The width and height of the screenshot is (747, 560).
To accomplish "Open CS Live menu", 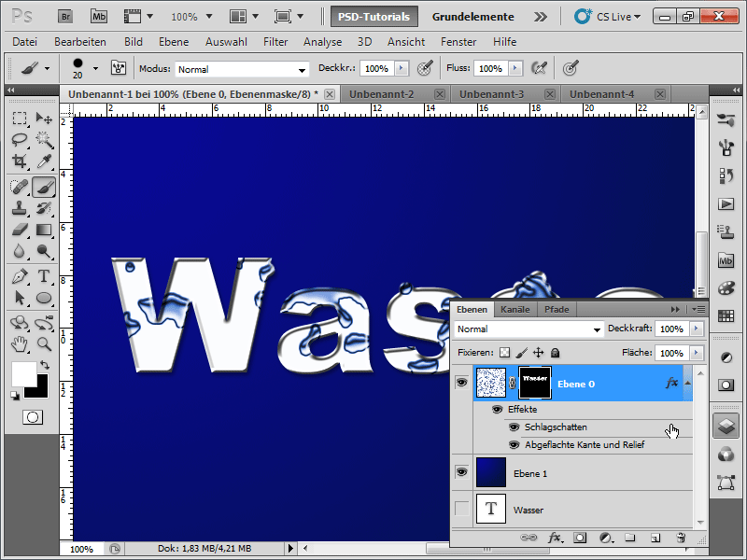I will point(608,17).
